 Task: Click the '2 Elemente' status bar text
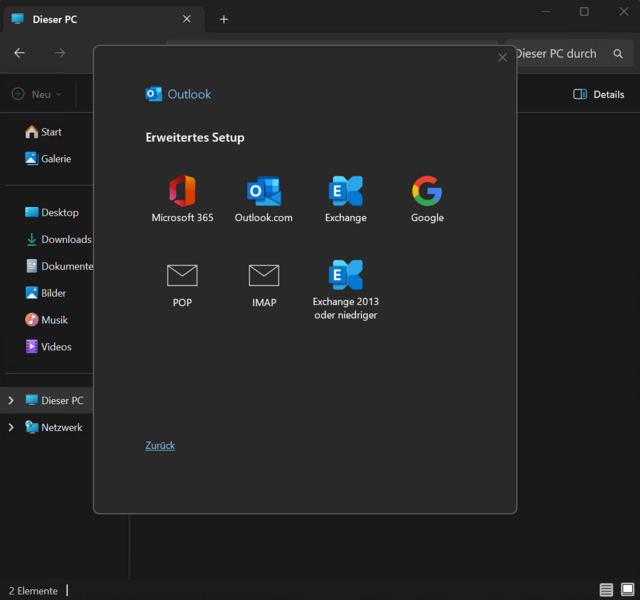[x=33, y=591]
